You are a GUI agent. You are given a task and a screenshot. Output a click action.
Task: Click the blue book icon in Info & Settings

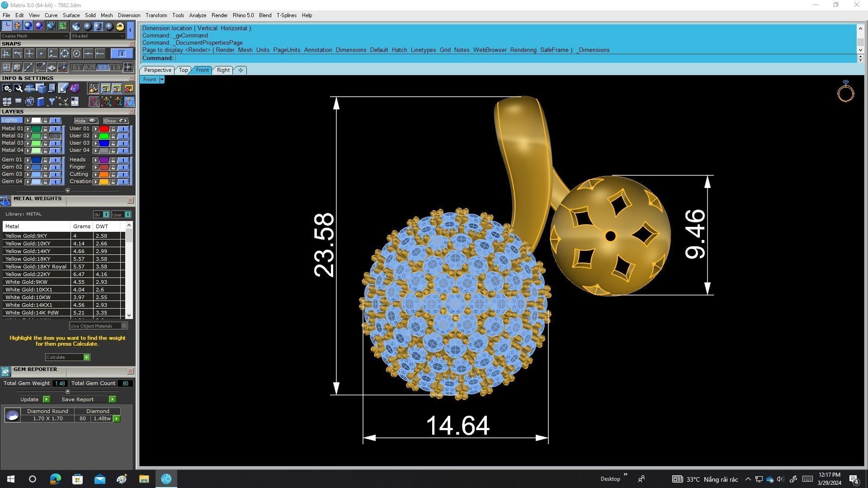coord(41,101)
